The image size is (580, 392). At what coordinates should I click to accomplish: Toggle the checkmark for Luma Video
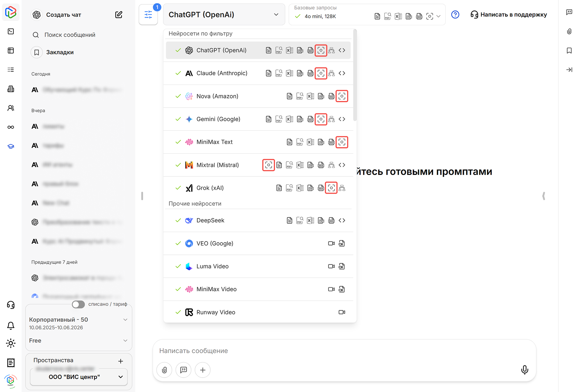tap(178, 266)
